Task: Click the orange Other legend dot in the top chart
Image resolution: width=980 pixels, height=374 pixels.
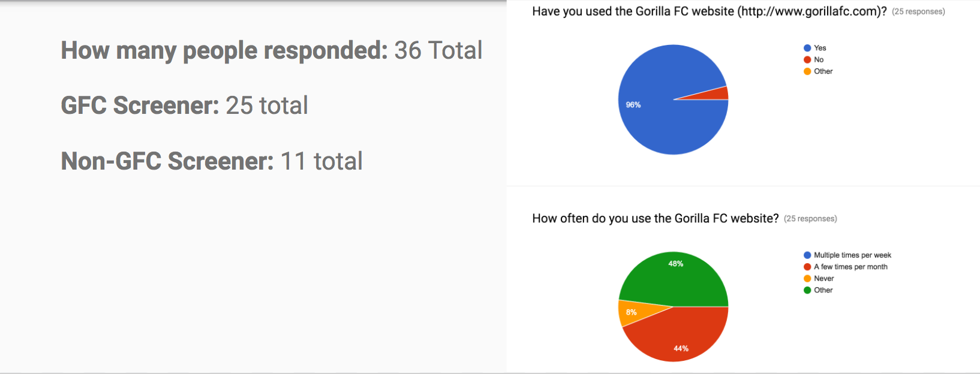Action: [x=807, y=71]
